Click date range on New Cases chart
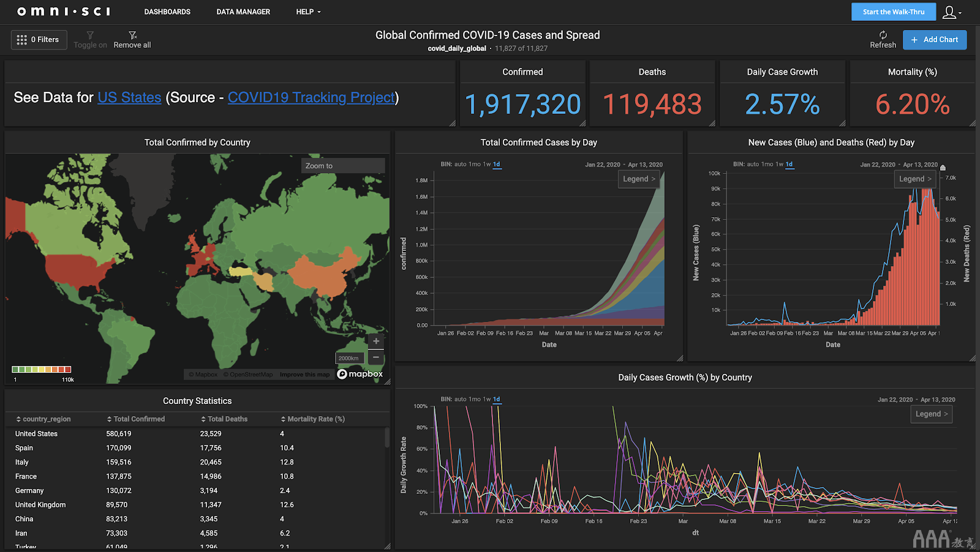Screen dimensions: 980x552 coord(899,165)
